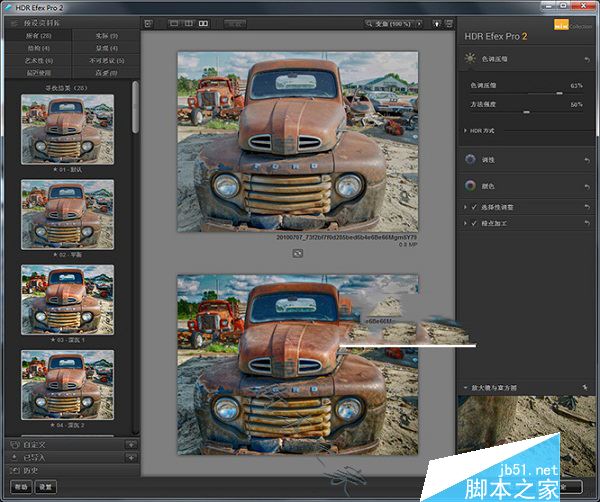
Task: Select the 结构 (4) preset category
Action: tap(38, 48)
